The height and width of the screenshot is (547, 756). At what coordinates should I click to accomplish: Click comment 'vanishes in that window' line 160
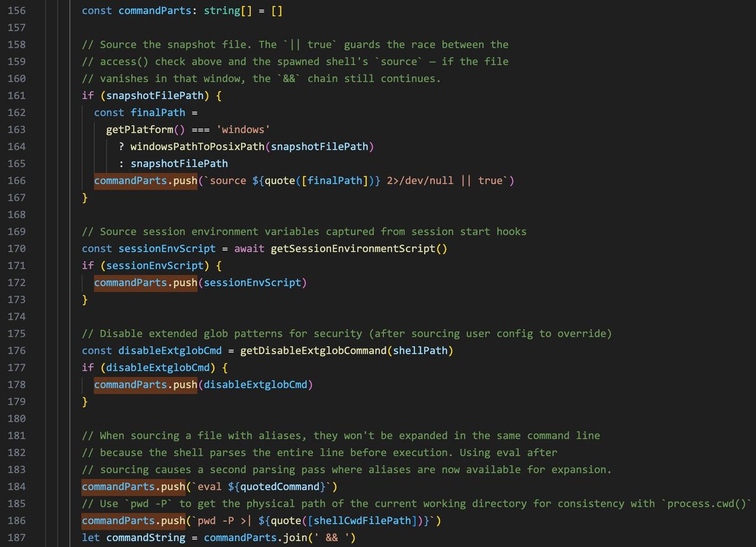(262, 79)
